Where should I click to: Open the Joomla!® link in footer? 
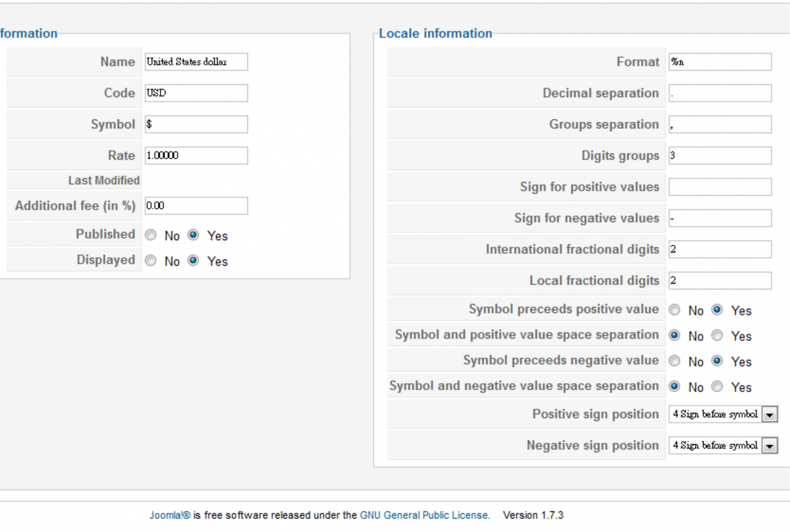170,515
